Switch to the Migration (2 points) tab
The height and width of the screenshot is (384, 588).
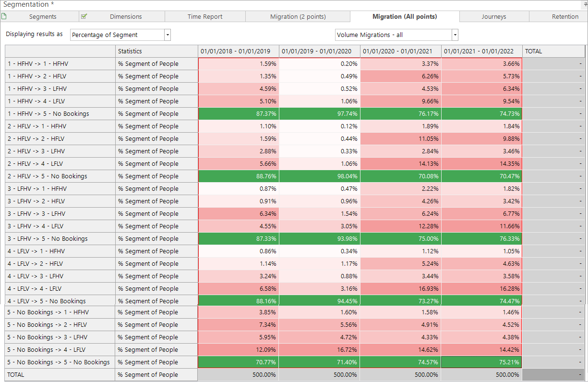298,16
